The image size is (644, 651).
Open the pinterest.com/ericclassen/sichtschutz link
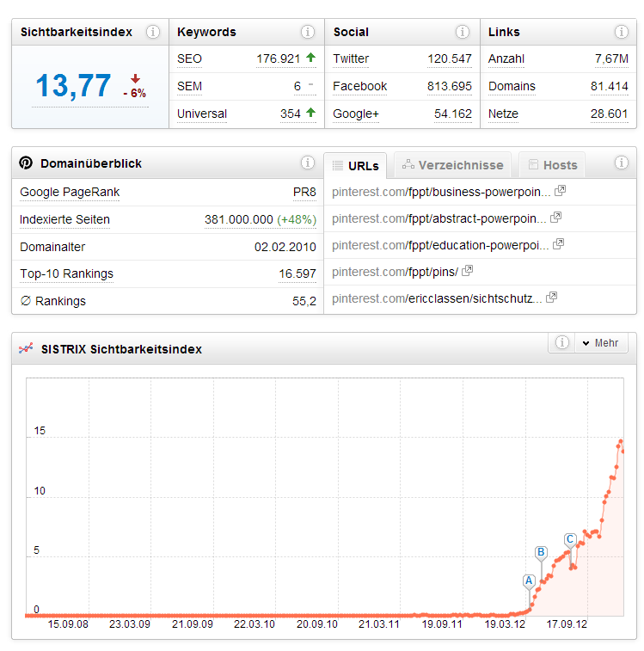pyautogui.click(x=437, y=298)
